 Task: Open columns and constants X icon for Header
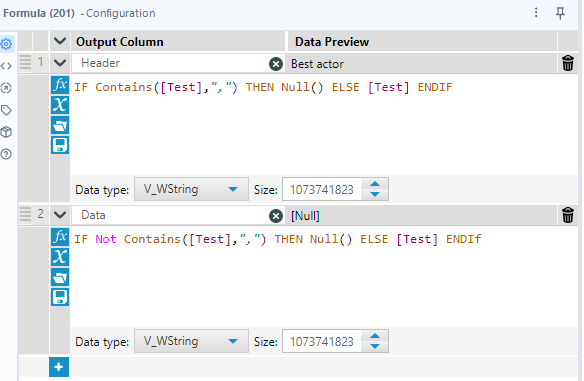coord(60,105)
